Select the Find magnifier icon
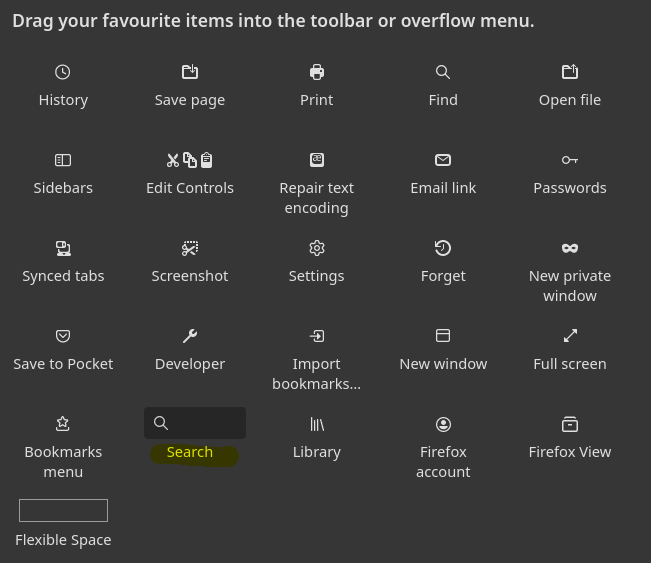This screenshot has height=563, width=651. [443, 72]
